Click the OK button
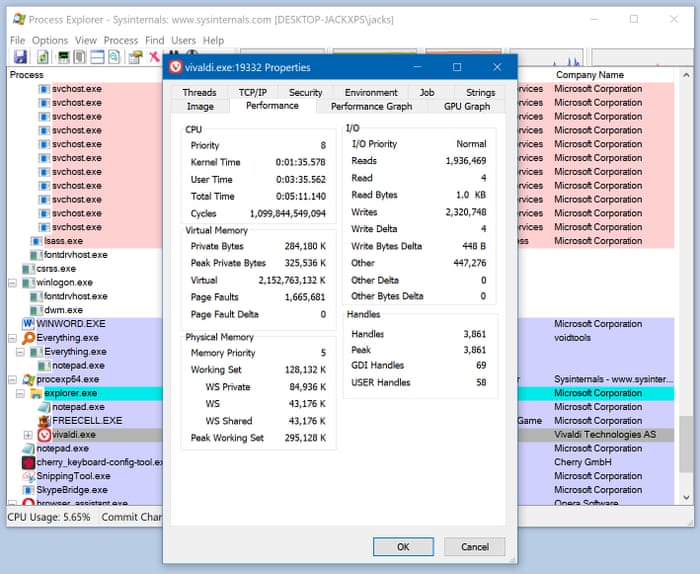700x574 pixels. 403,547
